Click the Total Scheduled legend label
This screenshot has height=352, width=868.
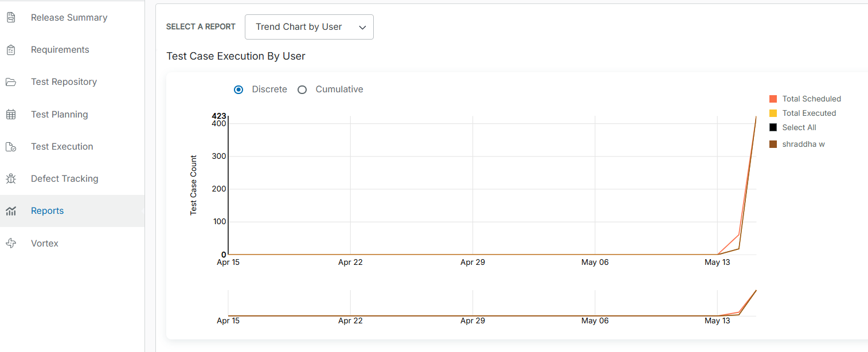(811, 99)
